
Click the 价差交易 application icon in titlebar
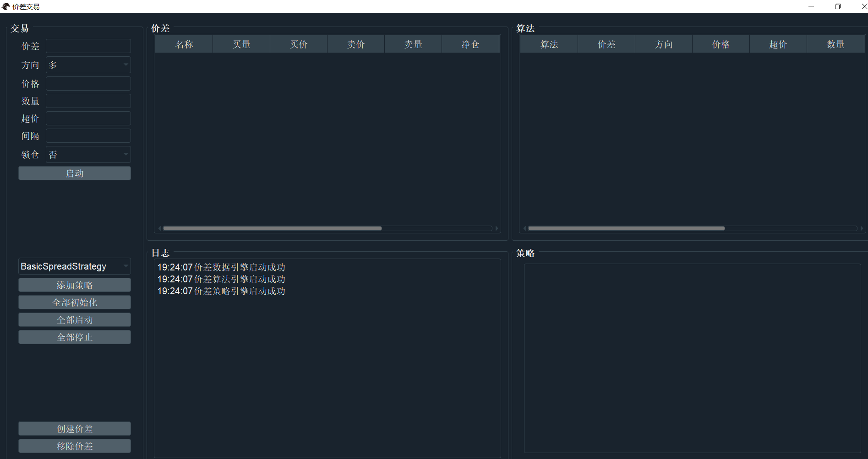(x=5, y=6)
